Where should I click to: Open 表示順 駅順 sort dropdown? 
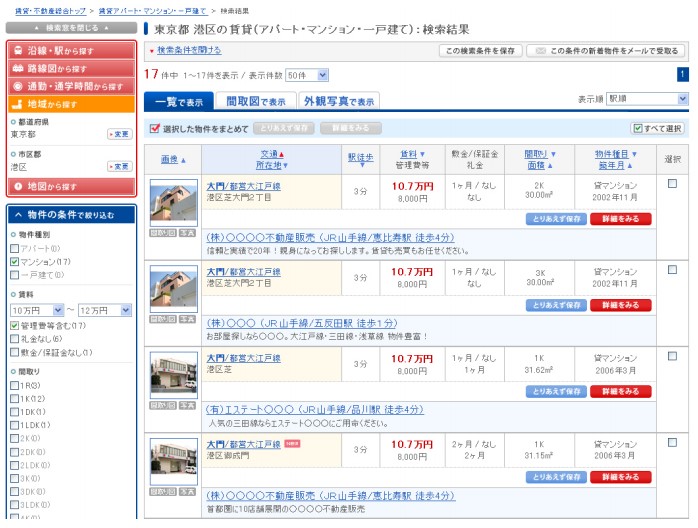pos(647,99)
